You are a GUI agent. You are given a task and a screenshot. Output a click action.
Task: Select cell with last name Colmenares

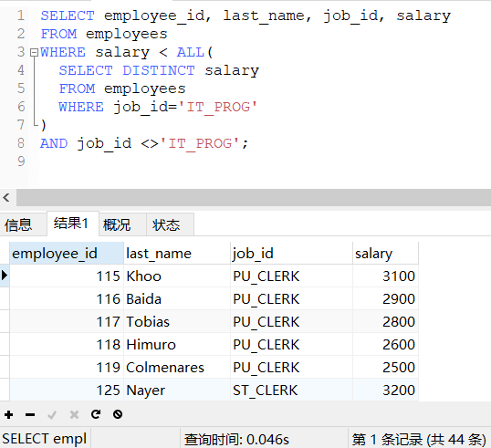(x=177, y=368)
